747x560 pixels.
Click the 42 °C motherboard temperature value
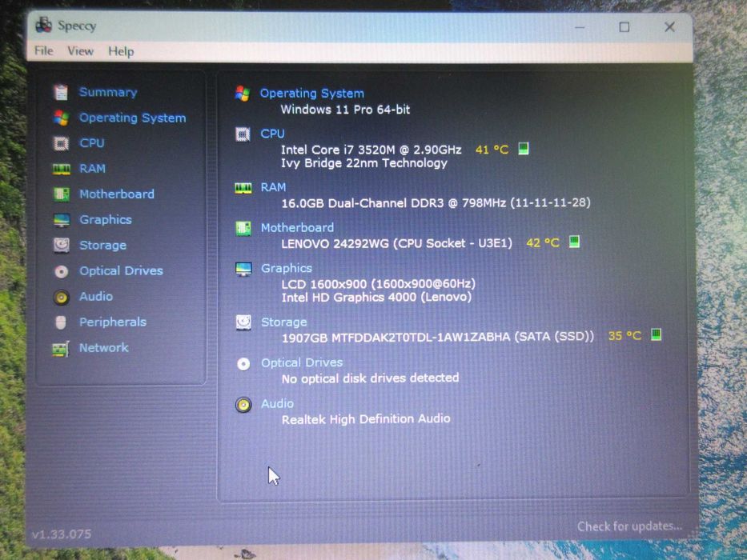point(543,243)
